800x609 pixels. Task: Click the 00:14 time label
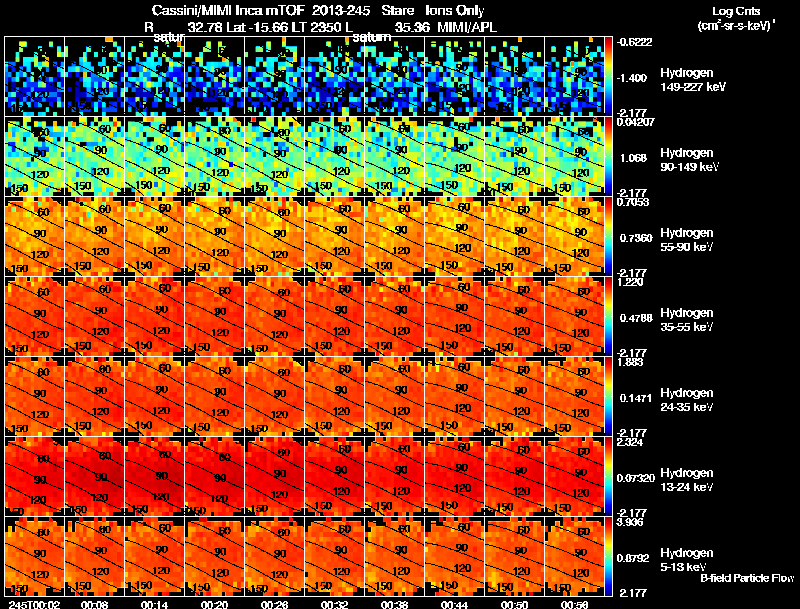point(154,604)
